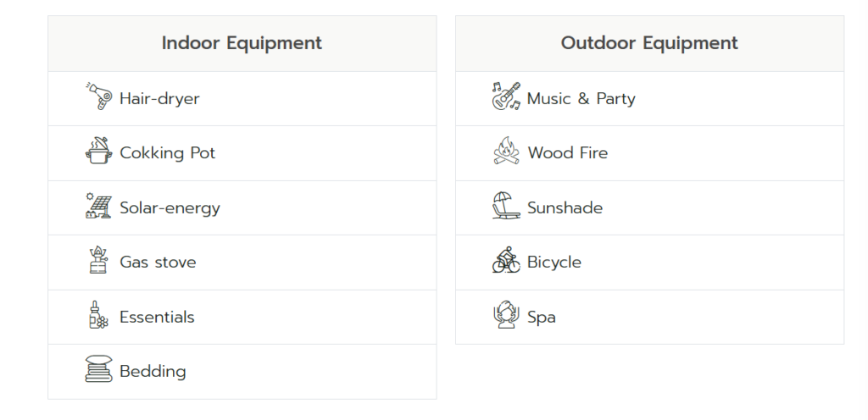Click the essentials bottle icon

(x=98, y=316)
